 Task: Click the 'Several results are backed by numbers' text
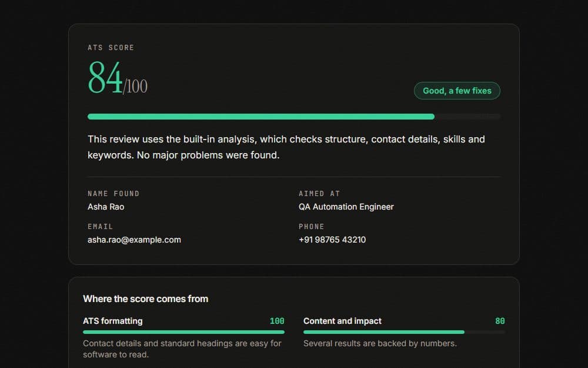click(x=380, y=343)
